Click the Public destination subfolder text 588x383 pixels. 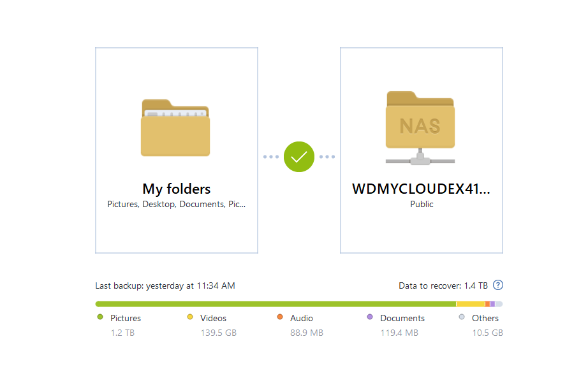tap(422, 204)
